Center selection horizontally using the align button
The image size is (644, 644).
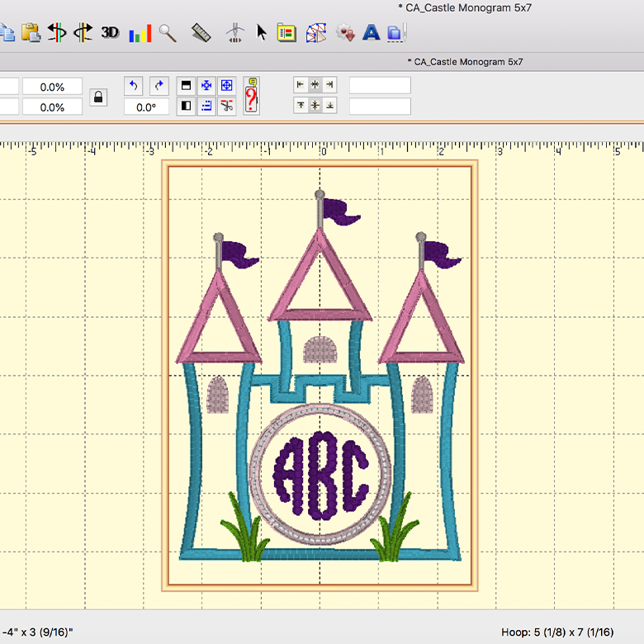coord(315,85)
